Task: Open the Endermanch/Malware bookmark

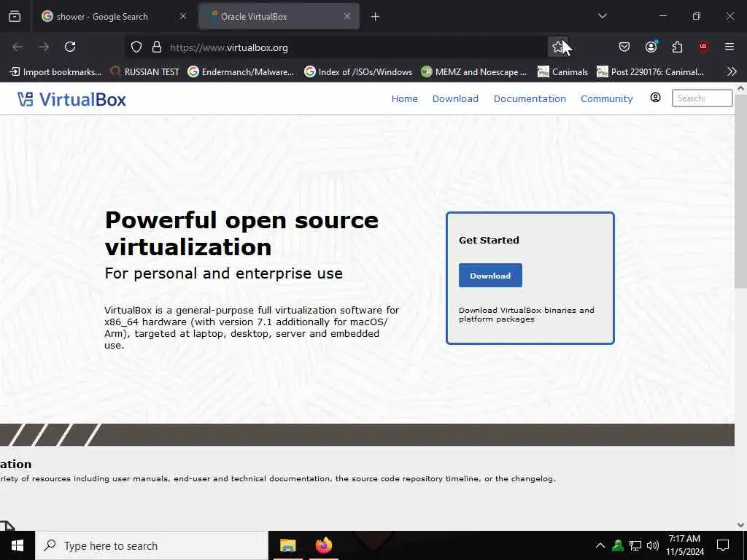Action: tap(241, 72)
